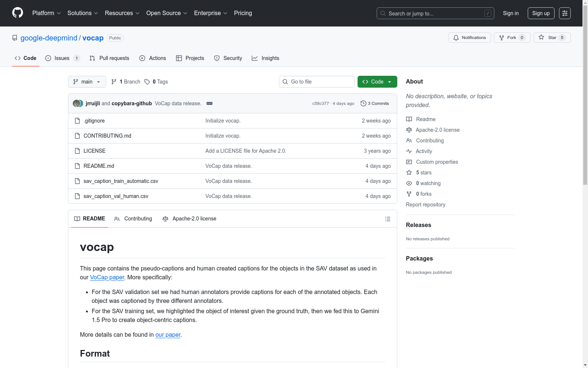
Task: Open the Pricing page
Action: pos(243,13)
